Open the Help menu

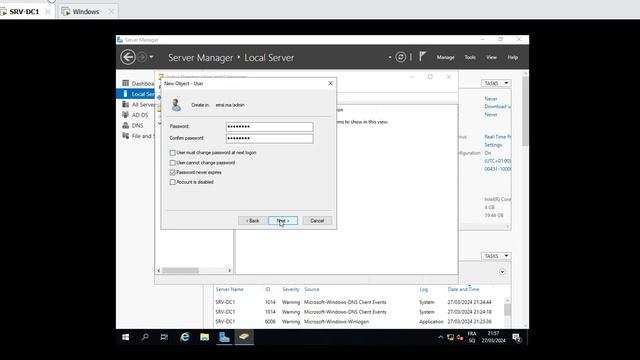click(513, 58)
